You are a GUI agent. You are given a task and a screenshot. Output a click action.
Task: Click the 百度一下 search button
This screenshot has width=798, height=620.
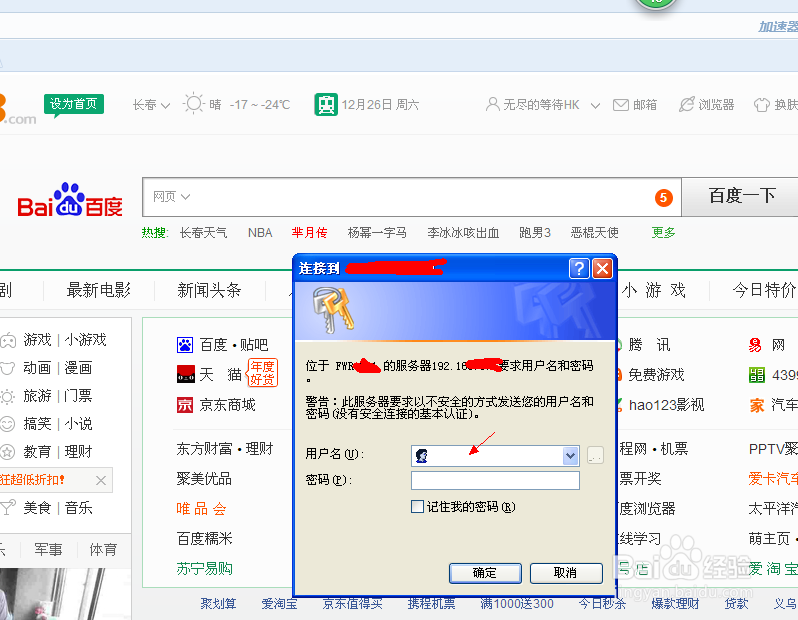point(740,196)
